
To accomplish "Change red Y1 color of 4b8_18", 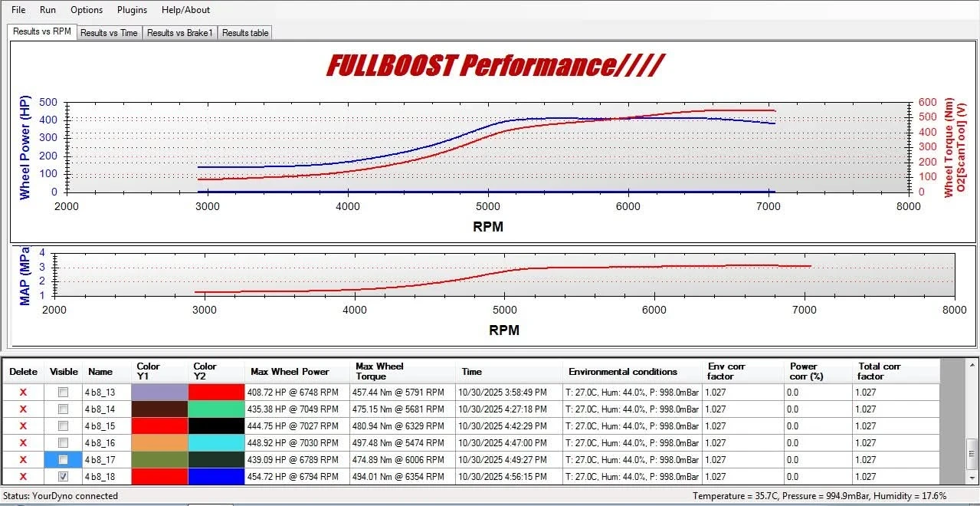I will 159,476.
